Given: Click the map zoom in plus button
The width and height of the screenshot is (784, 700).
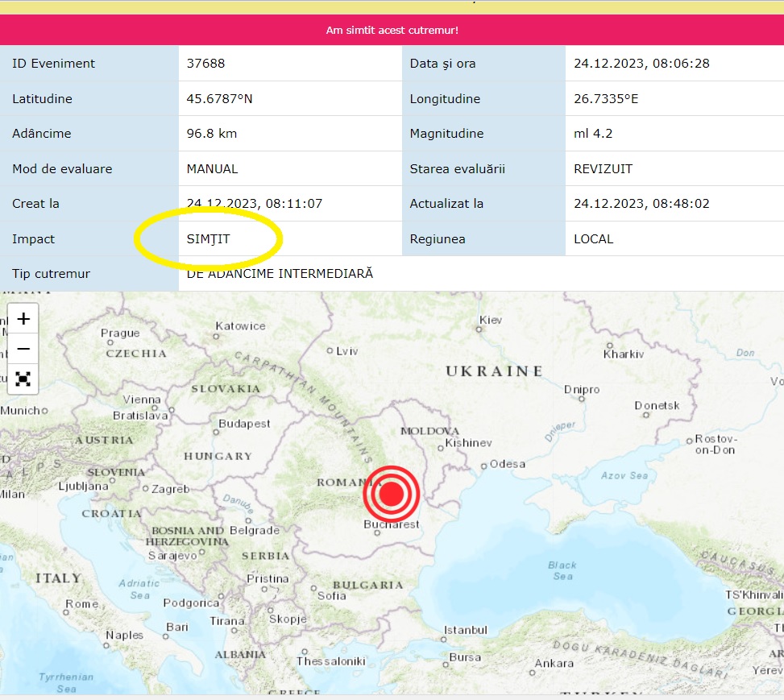Looking at the screenshot, I should point(23,318).
